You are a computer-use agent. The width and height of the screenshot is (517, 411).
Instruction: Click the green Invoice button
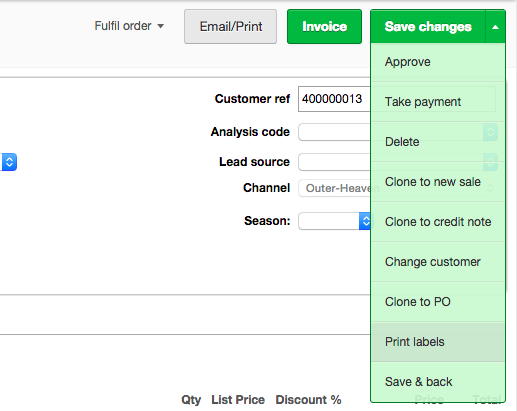324,26
